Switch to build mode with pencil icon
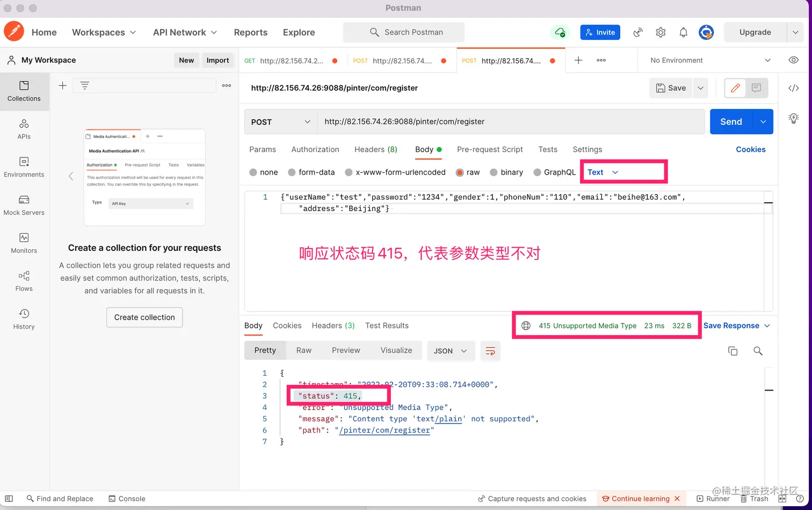This screenshot has height=510, width=812. click(x=735, y=88)
